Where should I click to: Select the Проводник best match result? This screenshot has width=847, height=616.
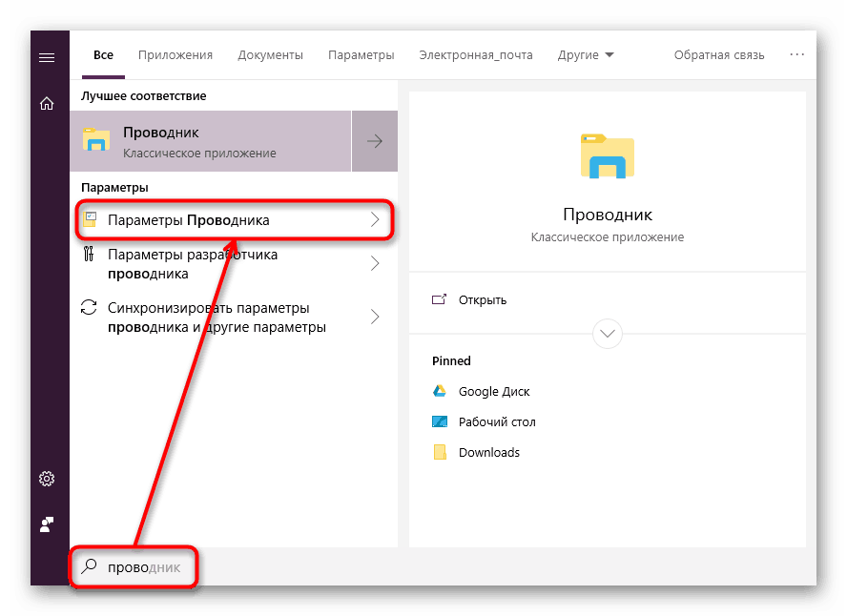pyautogui.click(x=211, y=141)
